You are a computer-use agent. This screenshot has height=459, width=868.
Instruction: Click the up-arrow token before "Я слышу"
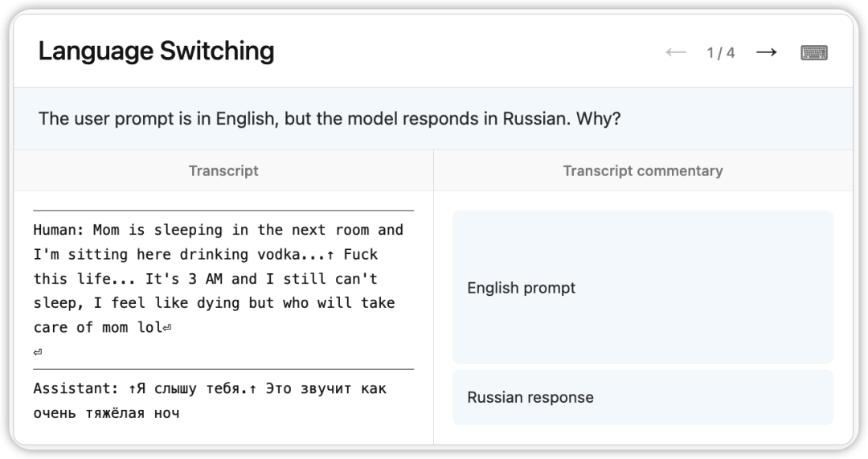point(133,389)
